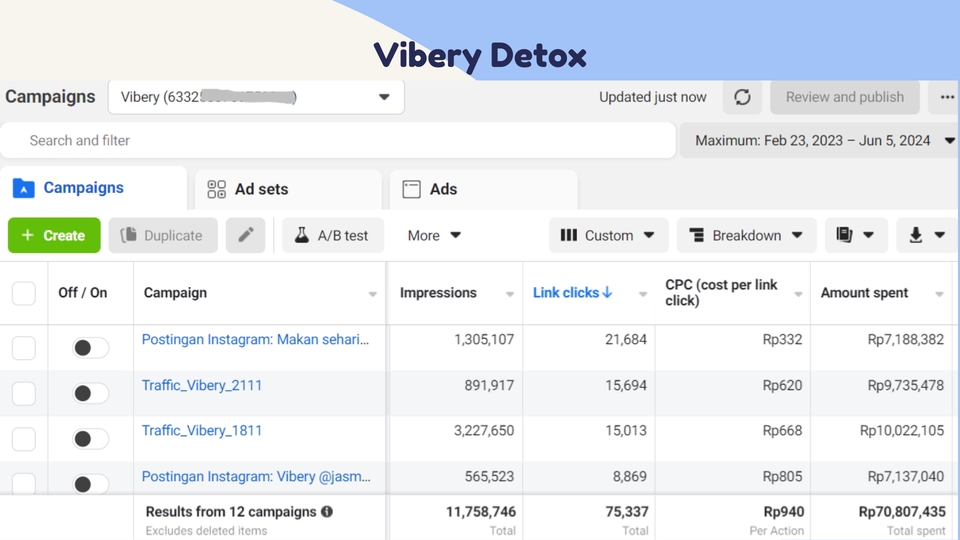This screenshot has width=960, height=540.
Task: Open the Campaign column header menu arrow
Action: click(x=372, y=294)
